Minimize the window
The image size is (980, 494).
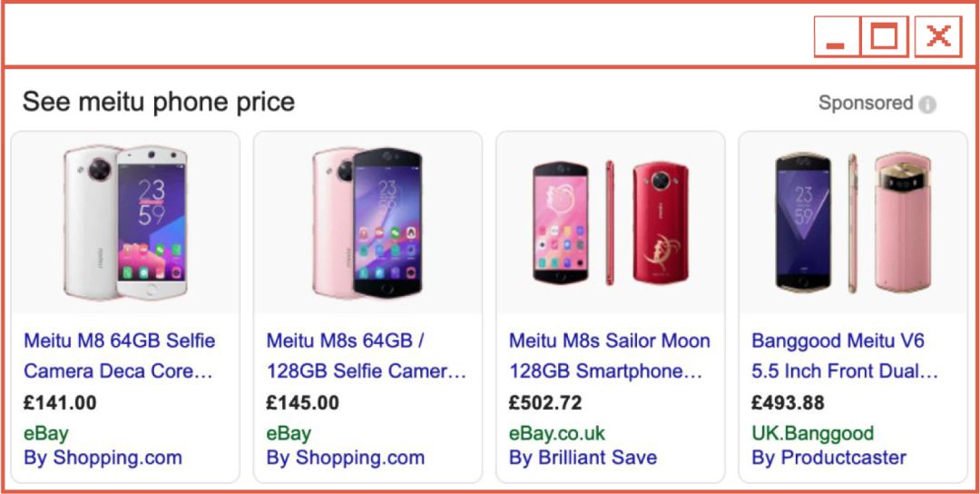pyautogui.click(x=837, y=37)
